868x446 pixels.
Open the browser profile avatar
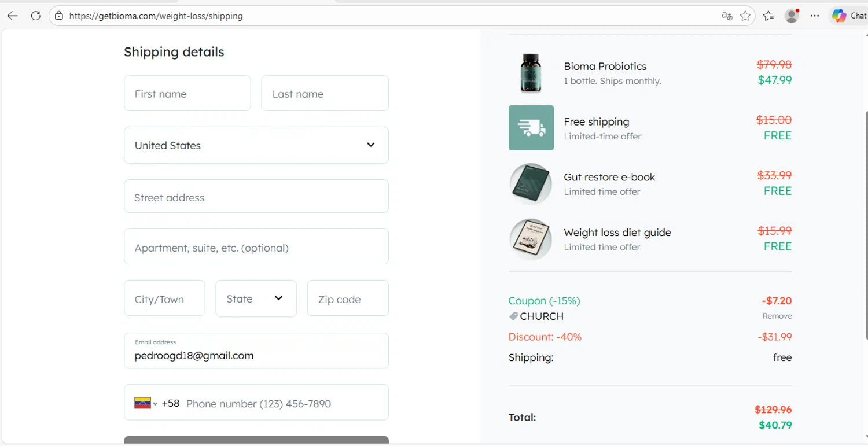pyautogui.click(x=792, y=16)
